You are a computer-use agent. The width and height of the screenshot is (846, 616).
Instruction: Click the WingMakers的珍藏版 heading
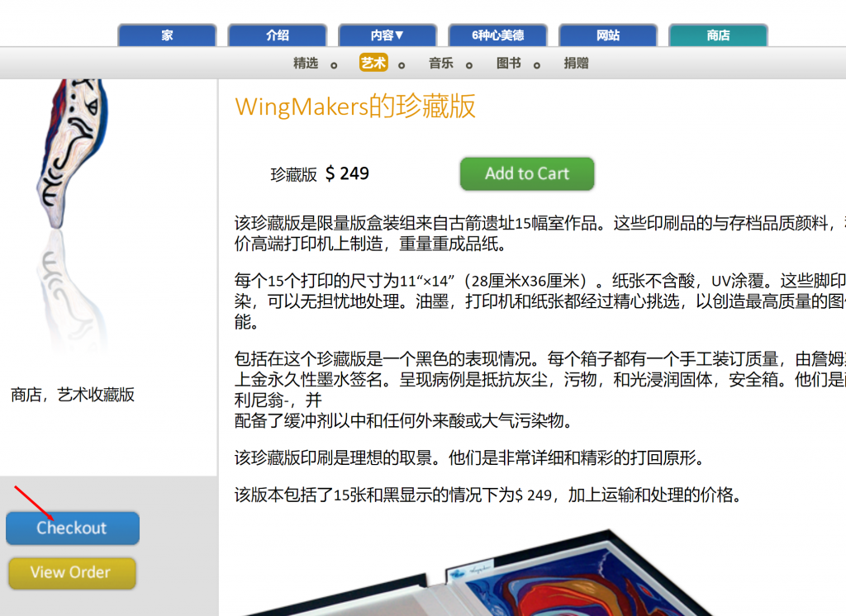coord(355,107)
